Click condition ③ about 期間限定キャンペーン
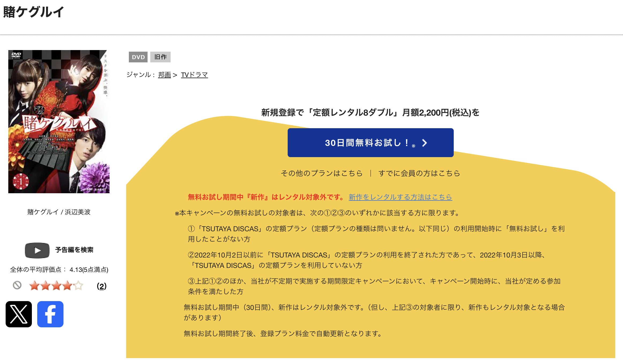Screen dimensions: 623x364 point(374,286)
